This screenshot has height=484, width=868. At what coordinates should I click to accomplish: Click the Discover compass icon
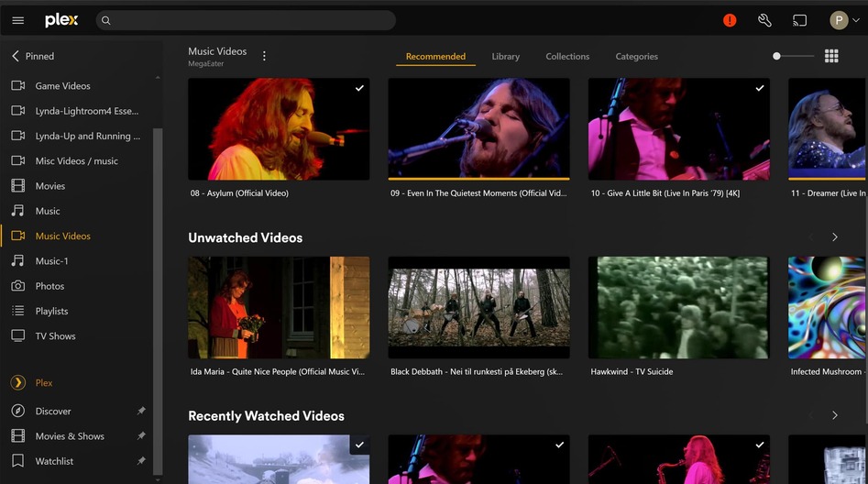coord(18,411)
